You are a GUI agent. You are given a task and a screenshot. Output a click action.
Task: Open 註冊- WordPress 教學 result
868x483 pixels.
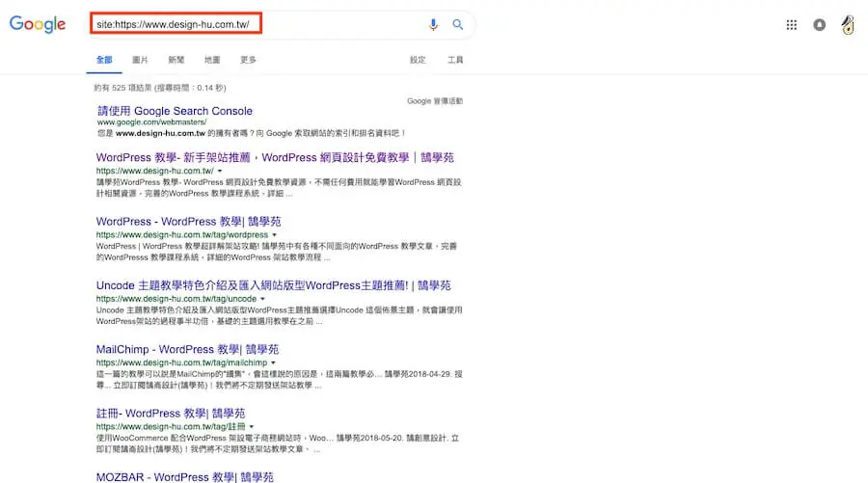pos(171,414)
